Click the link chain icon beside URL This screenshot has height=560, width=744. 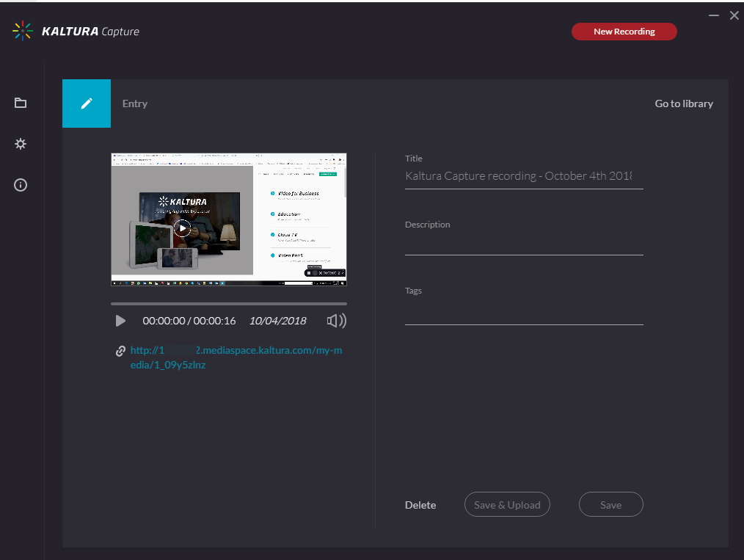[120, 351]
